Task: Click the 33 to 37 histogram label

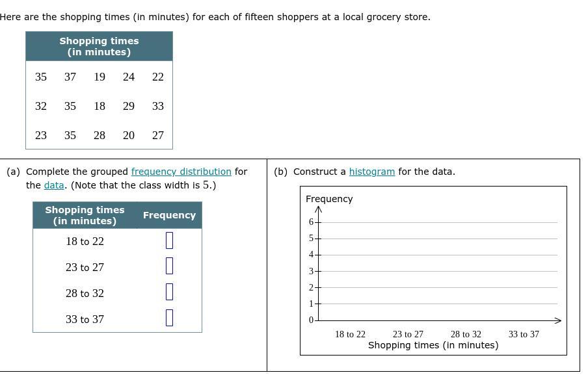Action: [x=524, y=334]
